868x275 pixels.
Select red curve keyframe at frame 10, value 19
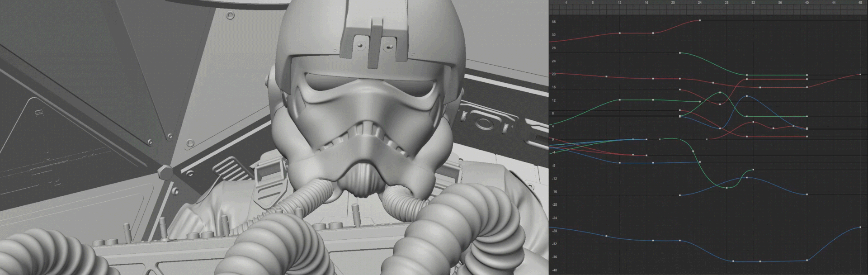[606, 76]
